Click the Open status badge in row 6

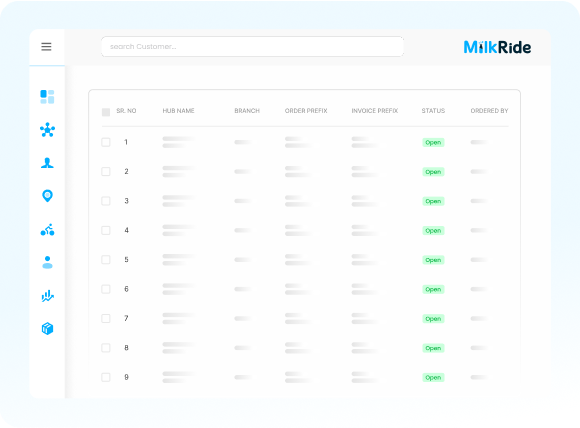tap(433, 289)
